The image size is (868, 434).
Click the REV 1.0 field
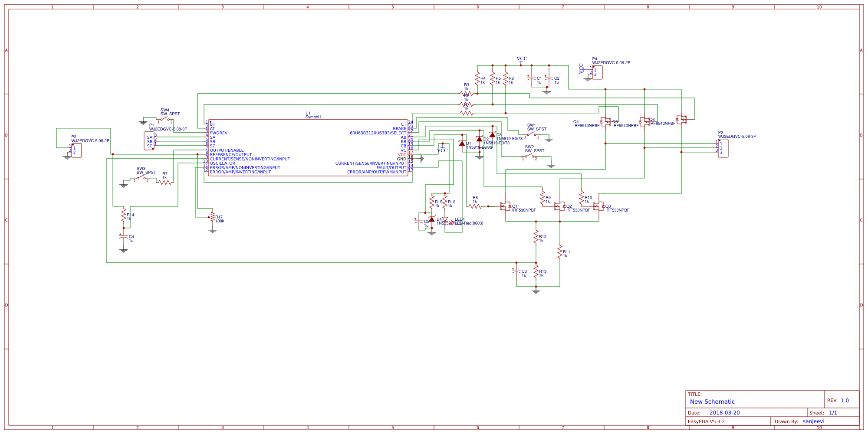point(838,400)
